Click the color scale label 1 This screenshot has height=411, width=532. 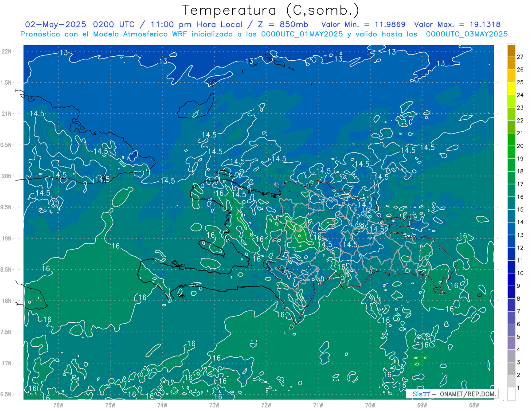pyautogui.click(x=518, y=388)
